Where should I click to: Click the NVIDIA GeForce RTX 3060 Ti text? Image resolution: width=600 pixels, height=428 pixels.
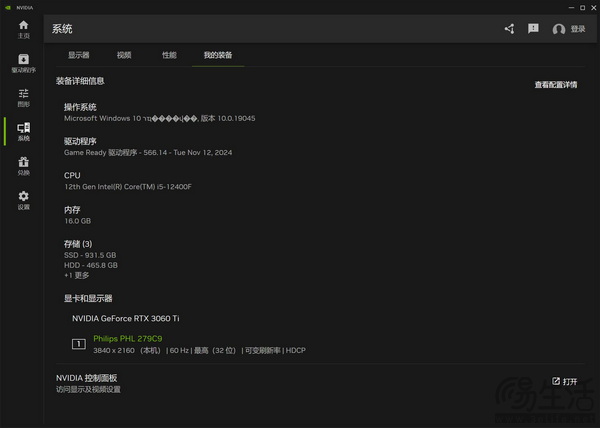pyautogui.click(x=126, y=318)
